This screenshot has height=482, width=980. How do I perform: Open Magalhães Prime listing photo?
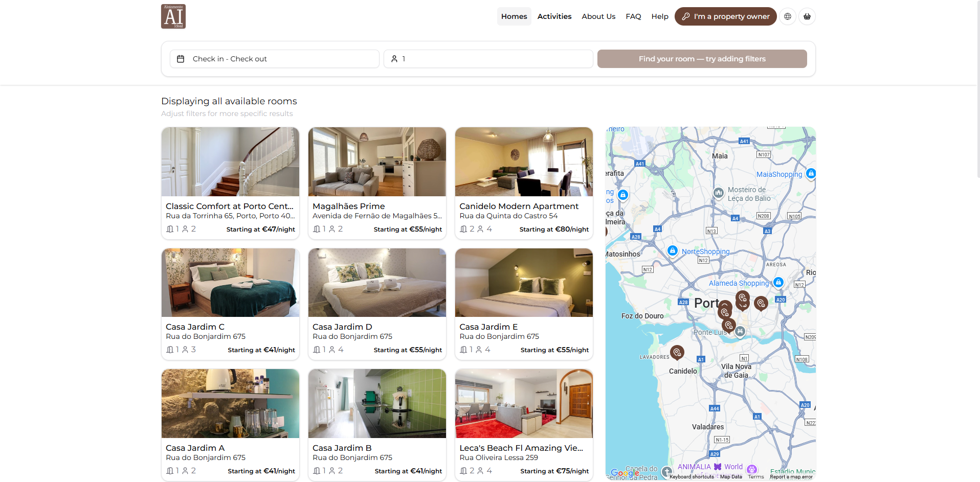377,162
